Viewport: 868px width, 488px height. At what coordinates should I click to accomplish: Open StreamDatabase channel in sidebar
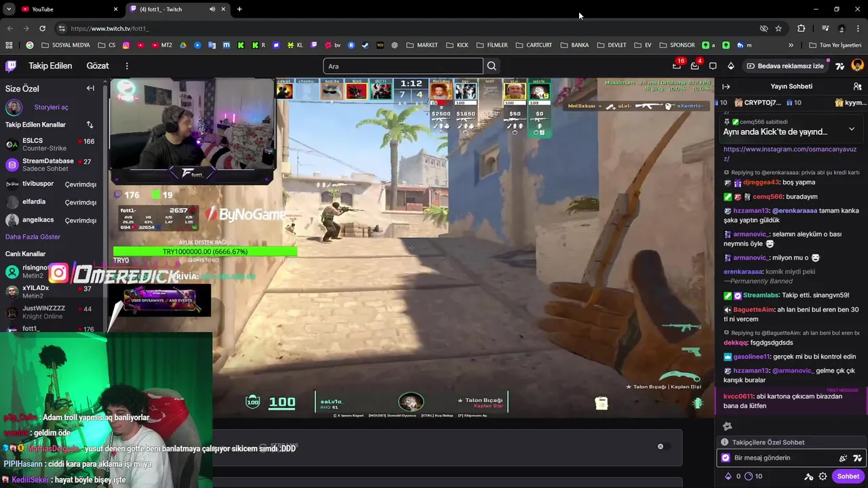(x=51, y=165)
